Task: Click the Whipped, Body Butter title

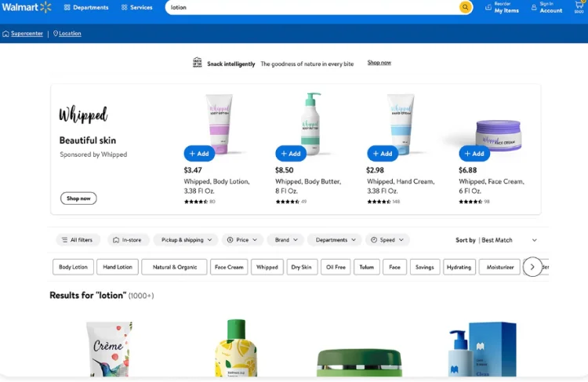Action: click(x=308, y=186)
